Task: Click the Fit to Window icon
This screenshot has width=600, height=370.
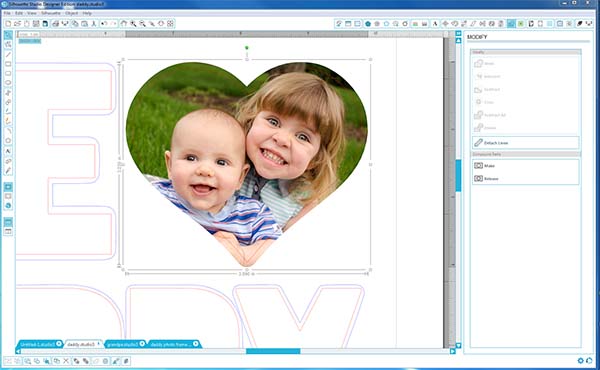Action: [170, 24]
